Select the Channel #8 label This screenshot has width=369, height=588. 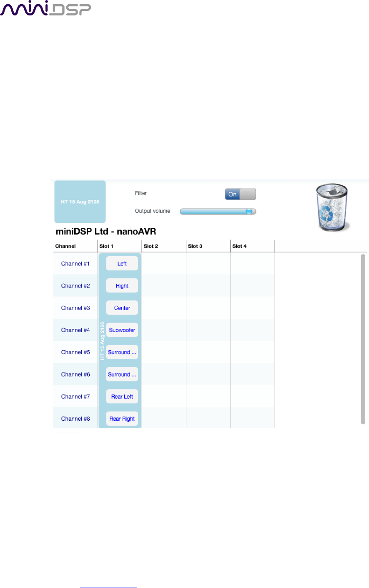75,419
